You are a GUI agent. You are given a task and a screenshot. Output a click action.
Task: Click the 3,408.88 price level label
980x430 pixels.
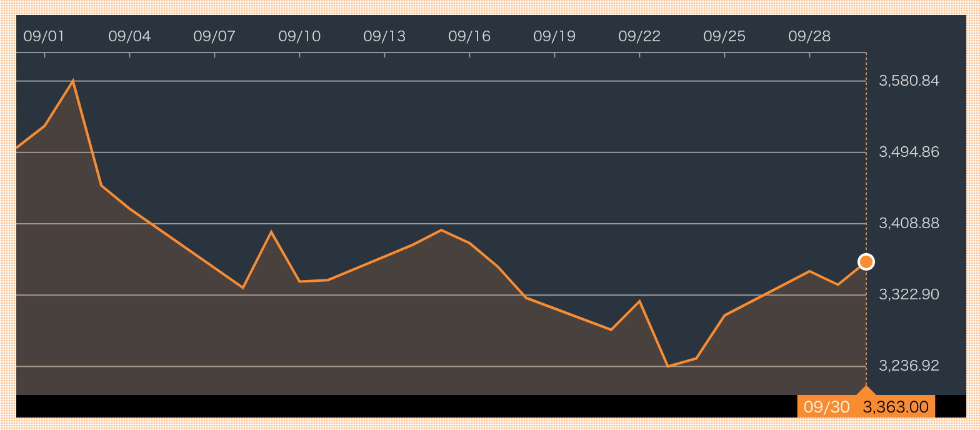[909, 223]
